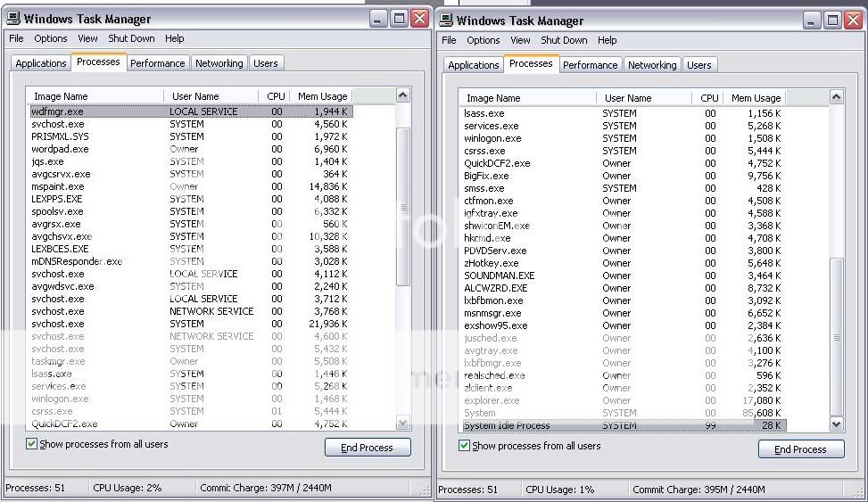Image resolution: width=868 pixels, height=502 pixels.
Task: Switch to Performance tab in left window
Action: pyautogui.click(x=158, y=63)
